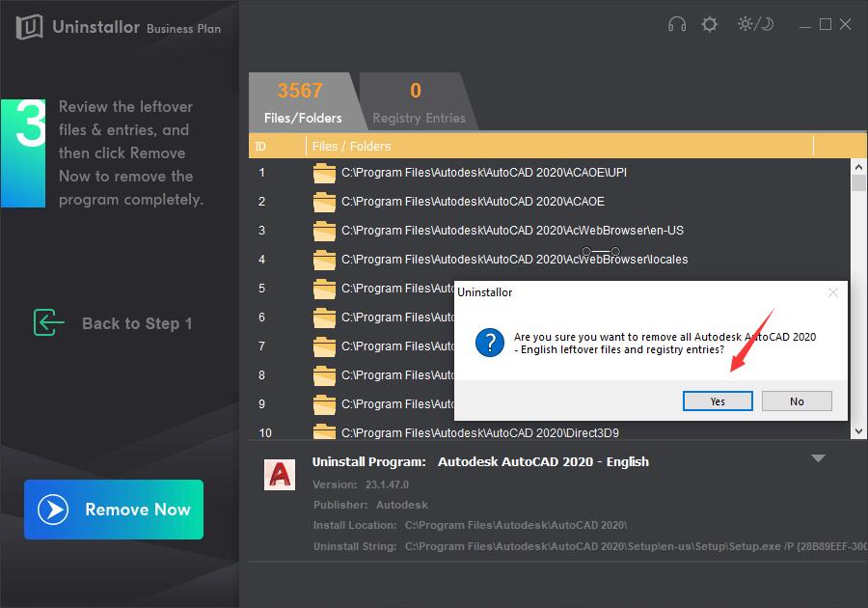Select the path ending in AutoCAD 2020\ACAOE
This screenshot has height=608, width=868.
[x=473, y=202]
